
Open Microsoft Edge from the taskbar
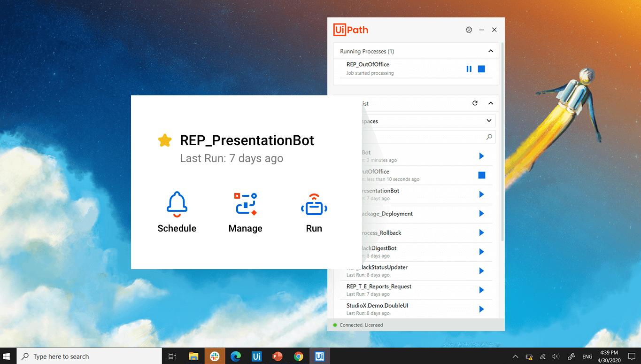(236, 356)
